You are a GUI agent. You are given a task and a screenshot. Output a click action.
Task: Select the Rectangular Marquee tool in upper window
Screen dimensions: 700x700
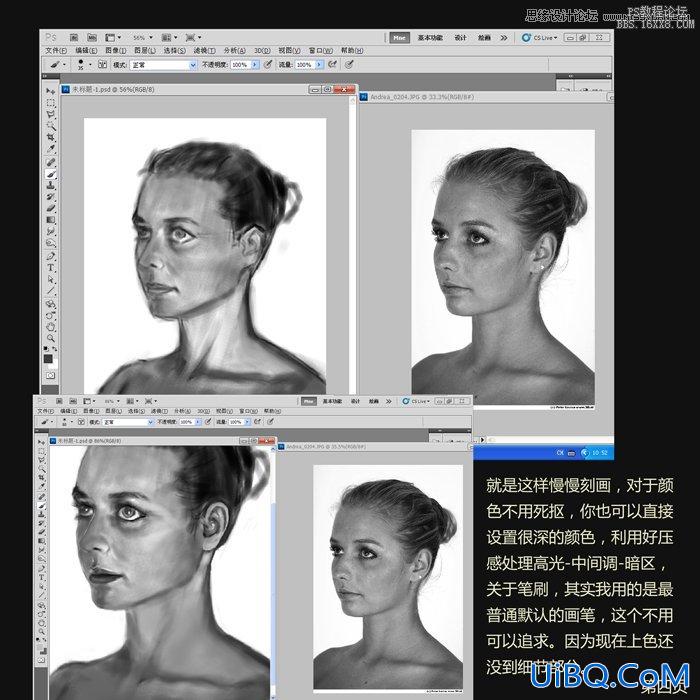[50, 103]
